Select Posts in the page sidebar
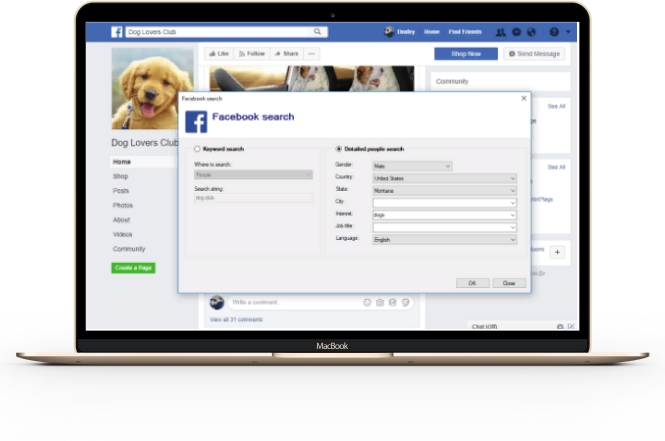 [x=121, y=190]
